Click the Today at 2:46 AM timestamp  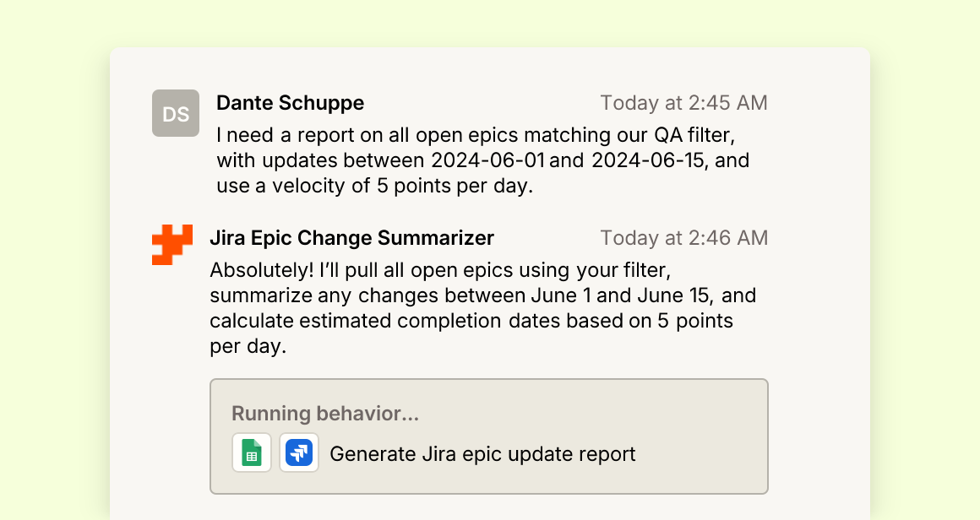[x=683, y=238]
